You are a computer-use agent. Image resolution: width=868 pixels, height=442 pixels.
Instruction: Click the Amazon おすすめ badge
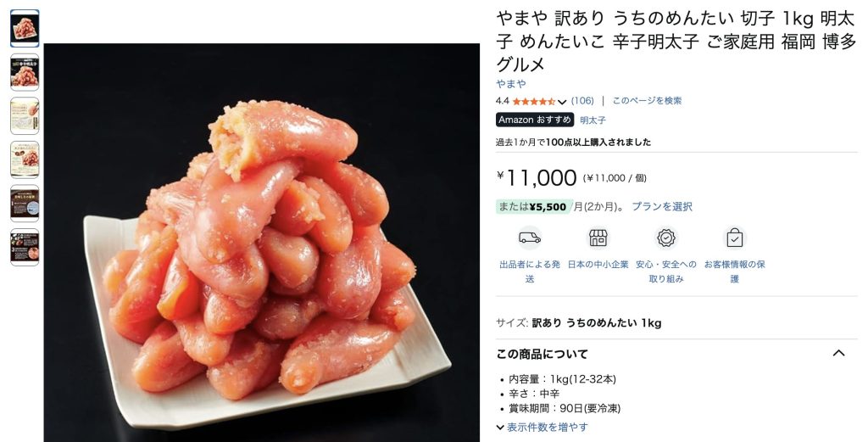(535, 120)
